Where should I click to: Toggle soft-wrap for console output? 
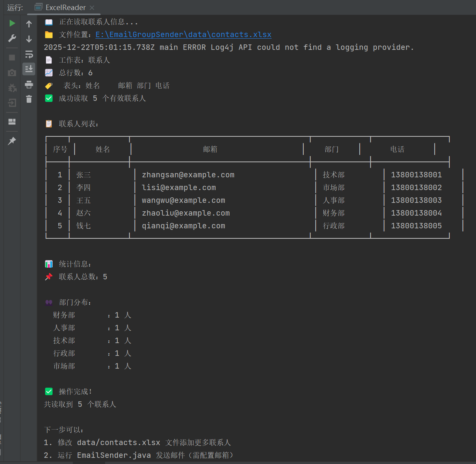29,54
